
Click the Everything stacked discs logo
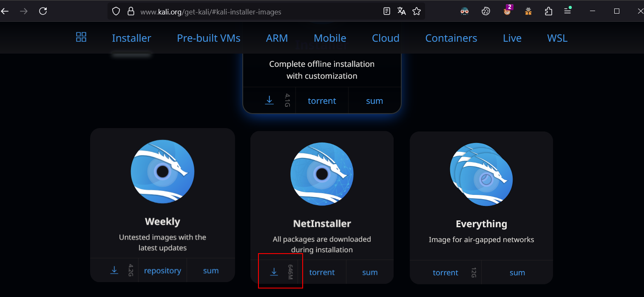click(481, 174)
